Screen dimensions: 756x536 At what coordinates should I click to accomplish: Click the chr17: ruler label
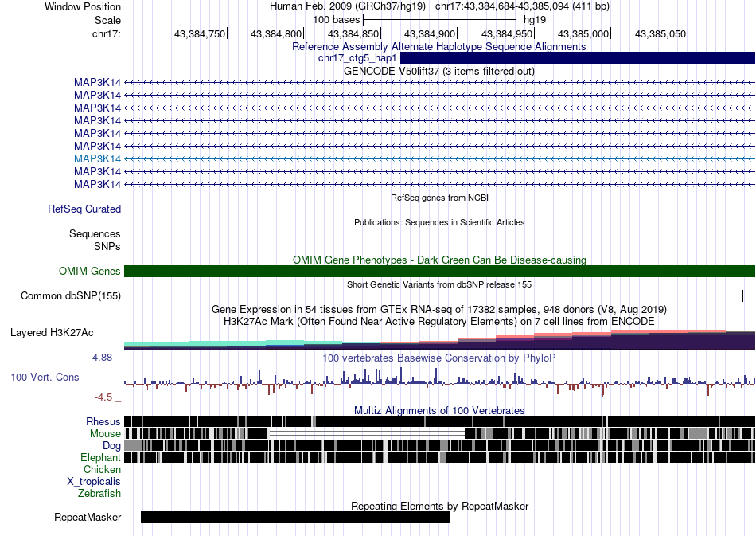pyautogui.click(x=107, y=33)
